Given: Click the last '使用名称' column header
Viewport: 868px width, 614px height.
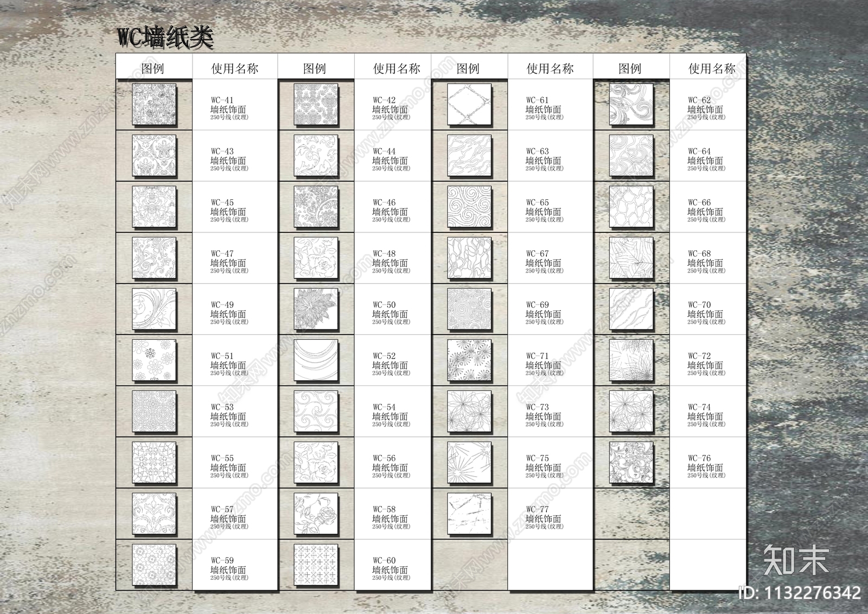Looking at the screenshot, I should pyautogui.click(x=712, y=68).
